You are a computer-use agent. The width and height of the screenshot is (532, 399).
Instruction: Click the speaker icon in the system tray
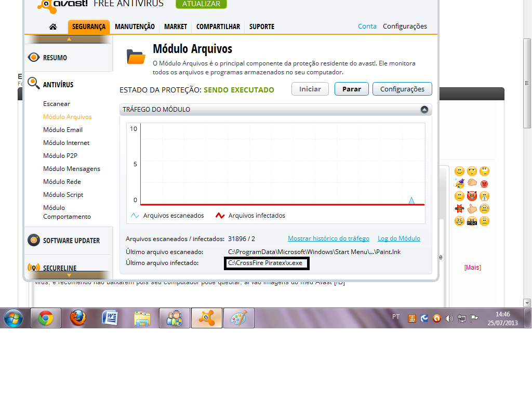point(449,318)
